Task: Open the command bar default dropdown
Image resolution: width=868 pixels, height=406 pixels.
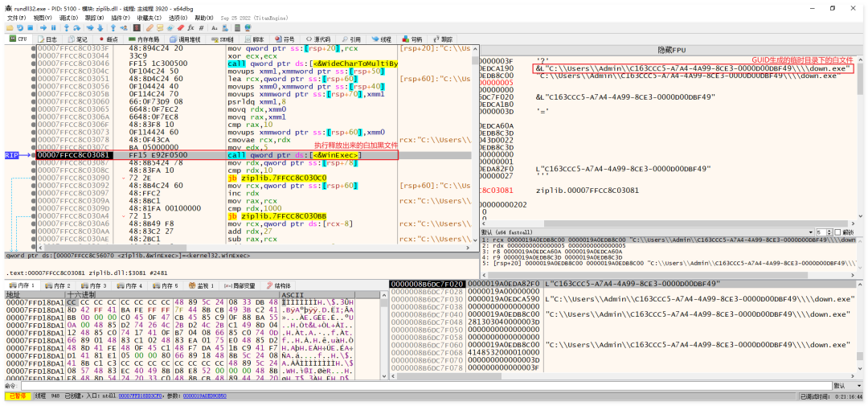Action: 848,386
